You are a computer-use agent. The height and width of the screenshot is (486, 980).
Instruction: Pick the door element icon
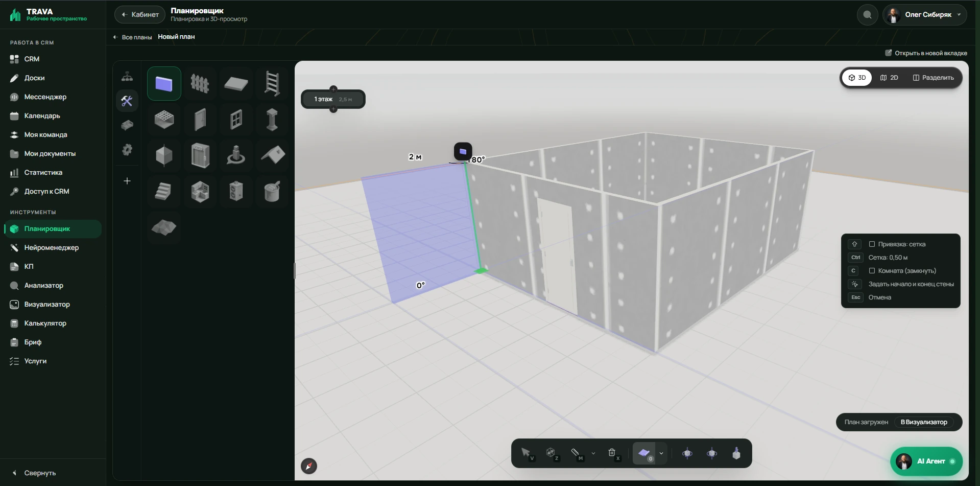pyautogui.click(x=200, y=120)
